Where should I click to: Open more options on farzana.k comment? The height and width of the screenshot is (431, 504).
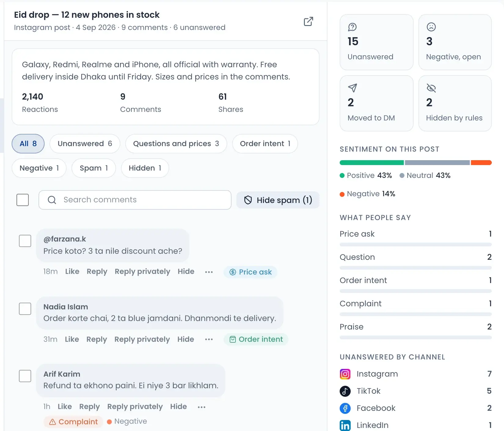(x=209, y=272)
